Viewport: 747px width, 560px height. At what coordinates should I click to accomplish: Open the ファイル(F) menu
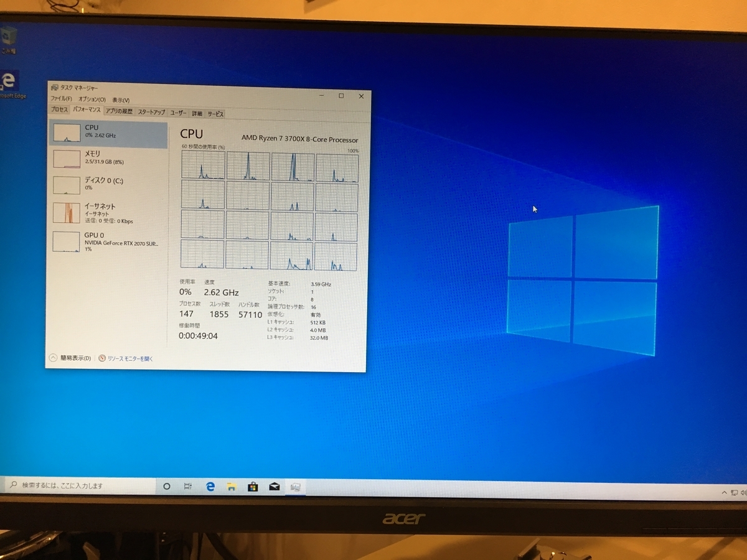pyautogui.click(x=61, y=99)
